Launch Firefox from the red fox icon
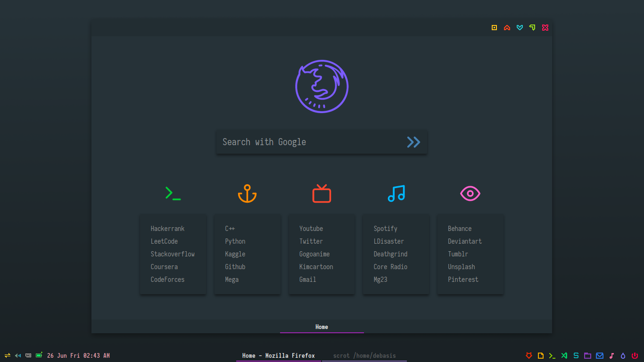The height and width of the screenshot is (362, 644). click(529, 355)
